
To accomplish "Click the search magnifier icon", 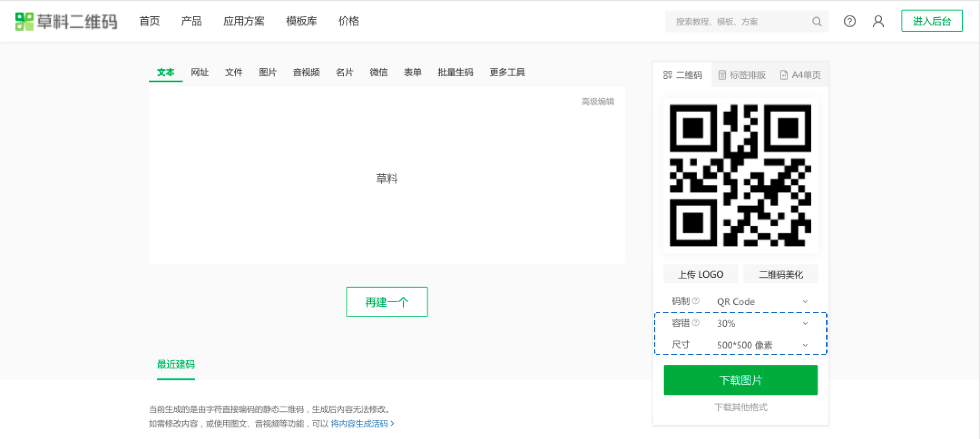I will [816, 22].
